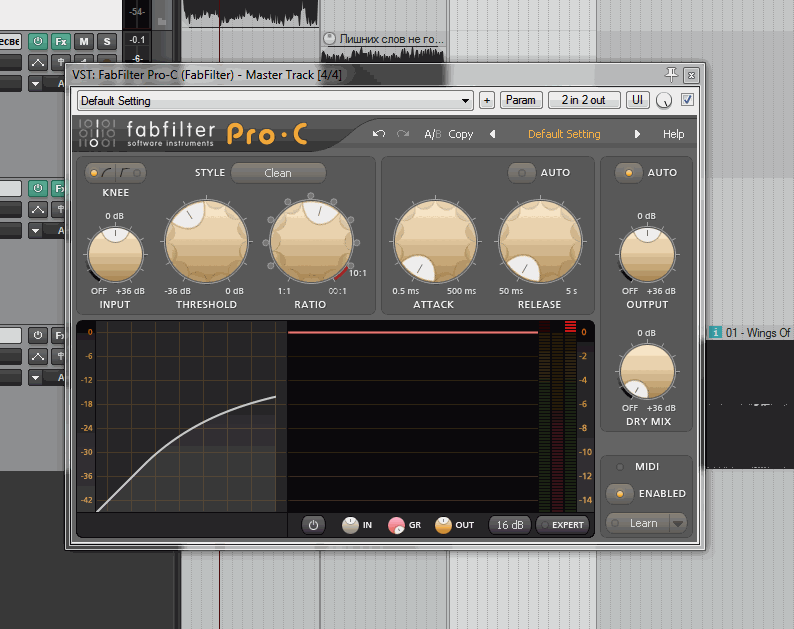
Task: Go to the next preset arrow
Action: tap(637, 134)
